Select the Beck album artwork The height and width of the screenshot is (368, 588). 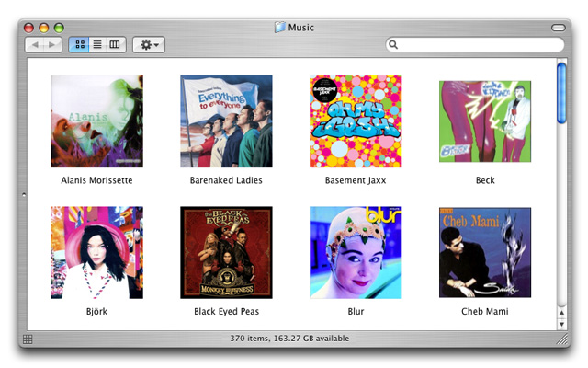click(485, 121)
